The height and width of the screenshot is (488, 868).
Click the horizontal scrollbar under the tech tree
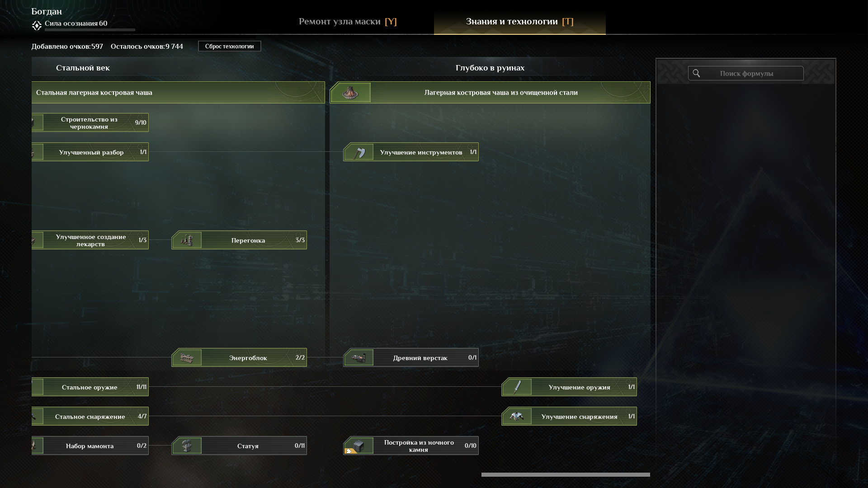pos(566,474)
